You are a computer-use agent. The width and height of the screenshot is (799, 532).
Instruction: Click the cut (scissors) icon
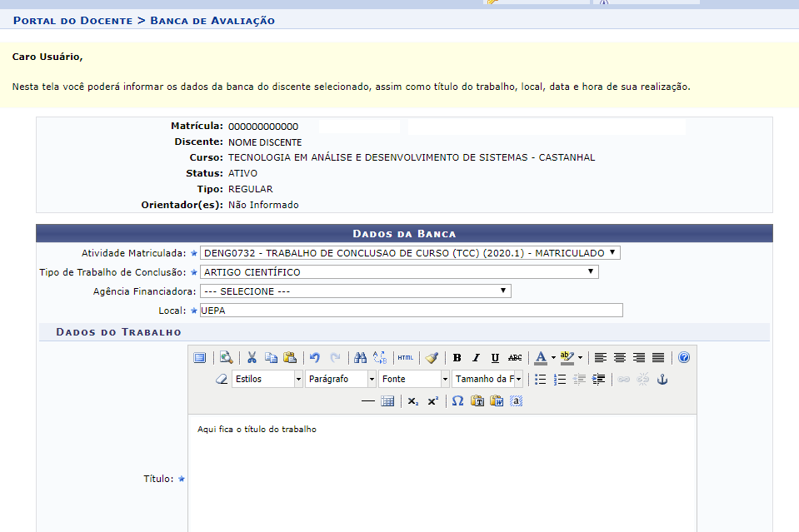point(252,358)
